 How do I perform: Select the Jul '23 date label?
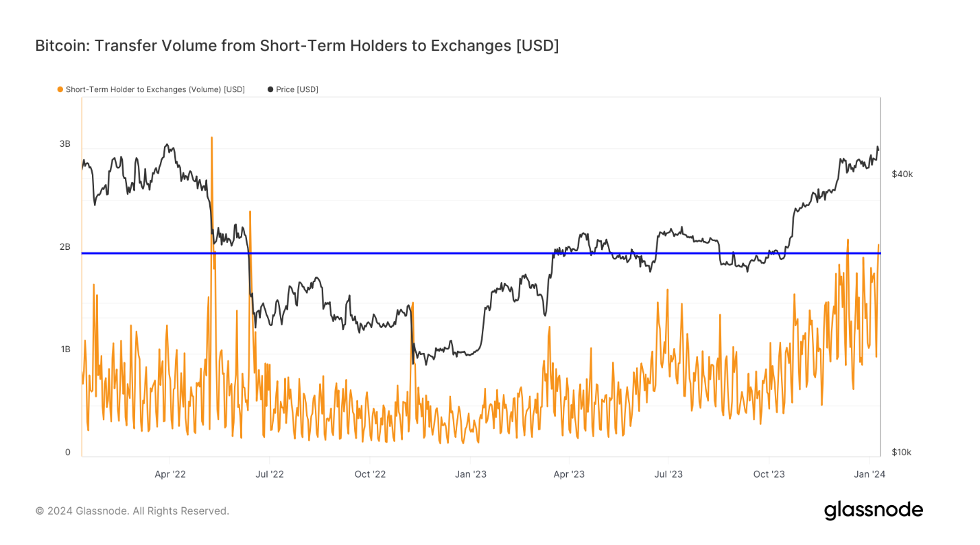(668, 474)
